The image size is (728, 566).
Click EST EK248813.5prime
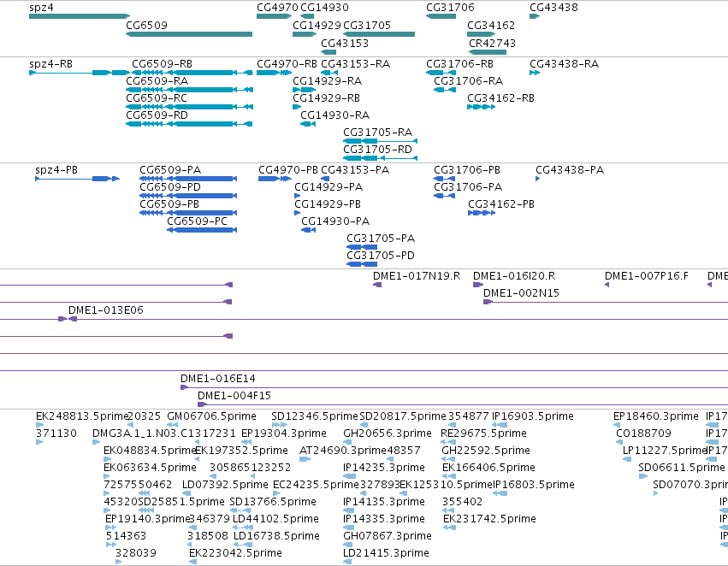click(x=40, y=425)
